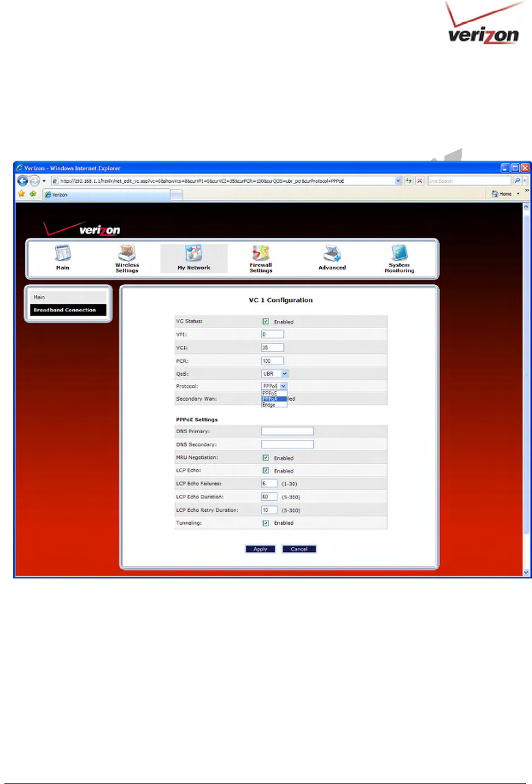Image resolution: width=532 pixels, height=784 pixels.
Task: Open recent pages dropdown arrow
Action: point(44,181)
